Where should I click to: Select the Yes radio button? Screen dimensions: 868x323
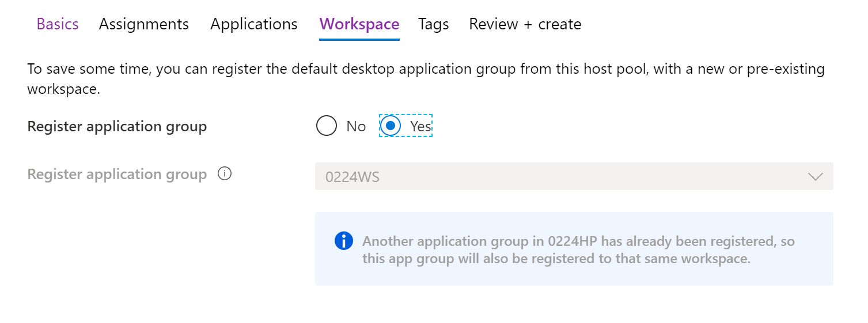[x=391, y=126]
